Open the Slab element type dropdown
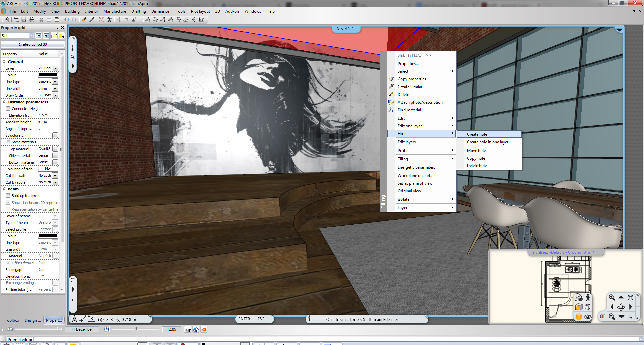The width and height of the screenshot is (644, 345). point(31,36)
